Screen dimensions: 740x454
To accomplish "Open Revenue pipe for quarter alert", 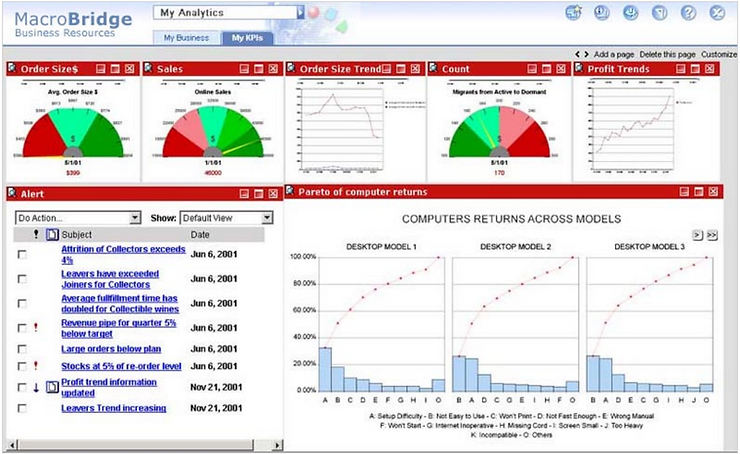I will [118, 328].
